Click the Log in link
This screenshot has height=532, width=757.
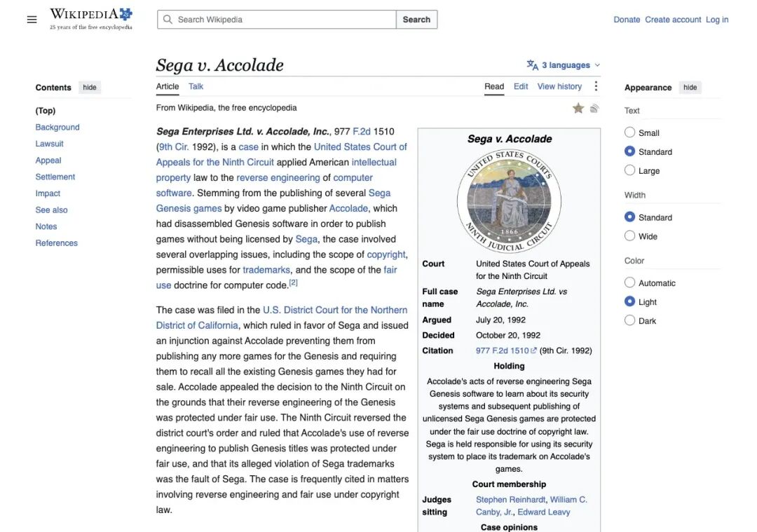pyautogui.click(x=716, y=20)
